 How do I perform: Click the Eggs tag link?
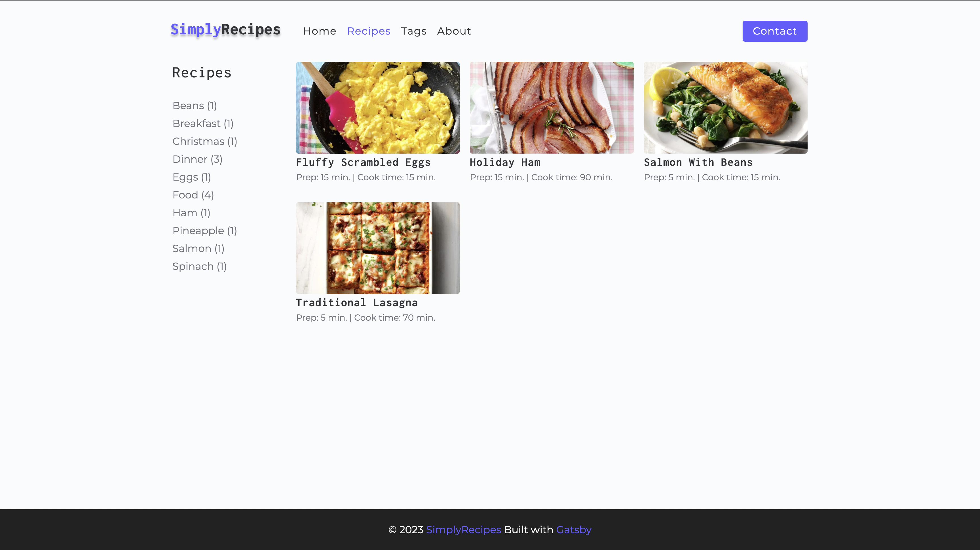pos(191,177)
